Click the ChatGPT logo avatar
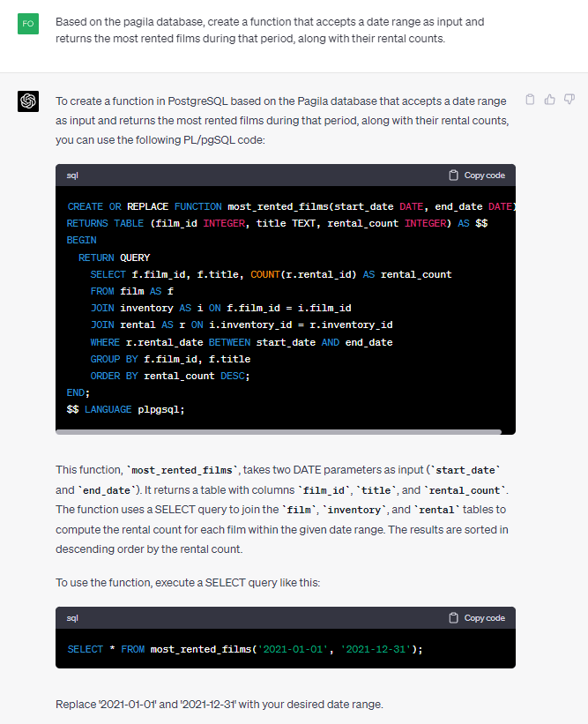The image size is (588, 724). click(28, 101)
